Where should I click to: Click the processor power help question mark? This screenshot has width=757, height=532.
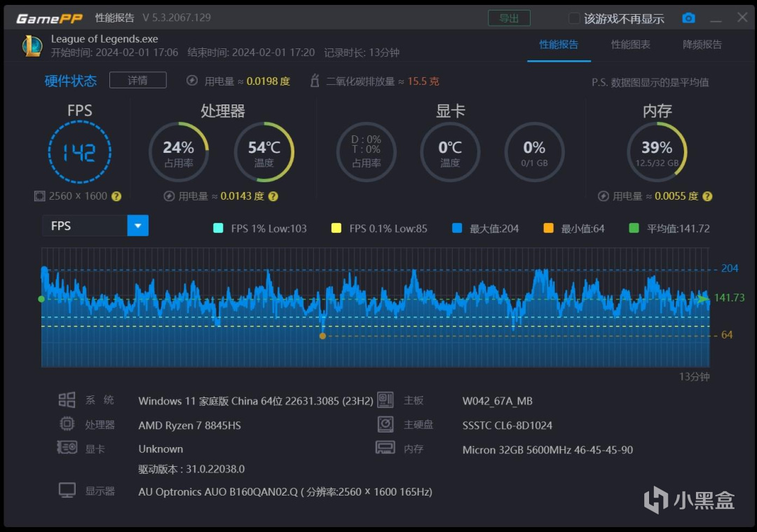pyautogui.click(x=273, y=196)
